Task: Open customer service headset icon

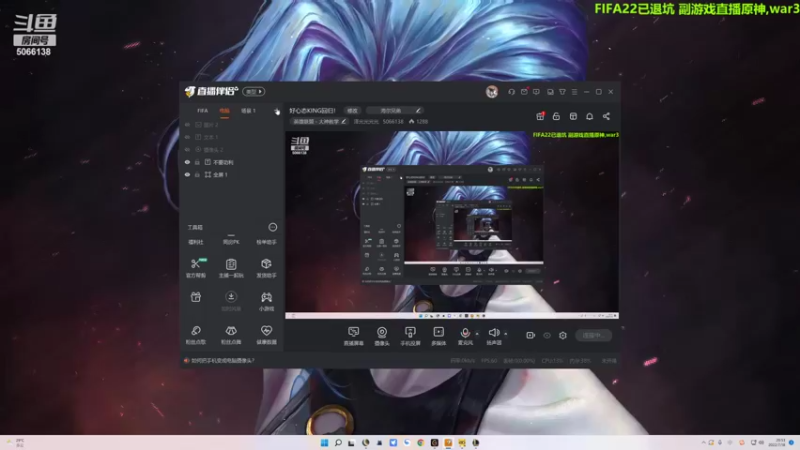Action: pyautogui.click(x=511, y=92)
